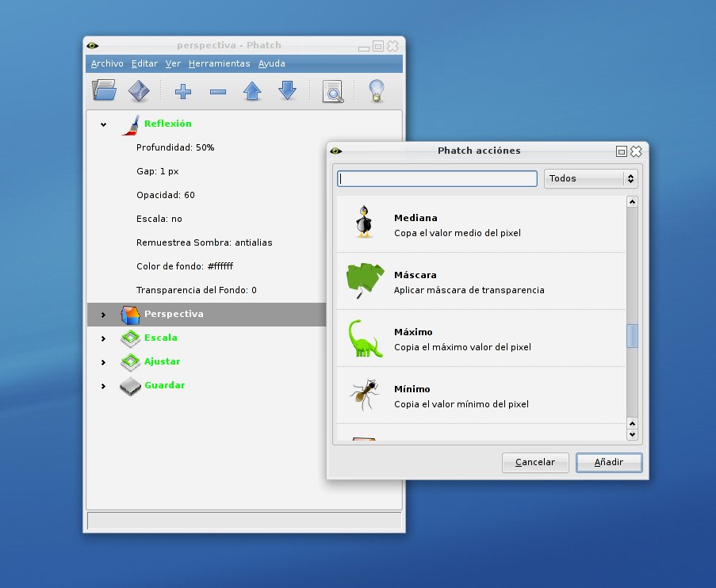Click 'Profundidad: 50%' option
This screenshot has height=588, width=716.
pyautogui.click(x=175, y=147)
